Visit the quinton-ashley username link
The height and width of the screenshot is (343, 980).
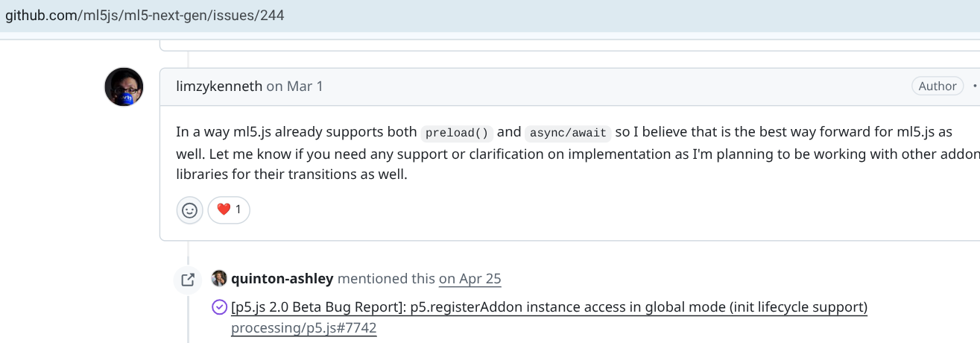point(282,279)
